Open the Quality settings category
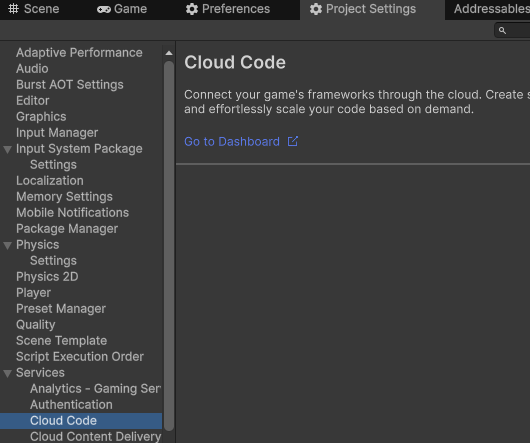530x443 pixels. point(36,325)
